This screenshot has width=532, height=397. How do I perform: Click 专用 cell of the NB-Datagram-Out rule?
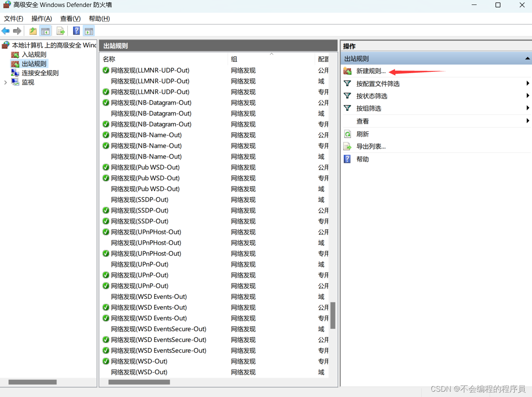click(323, 124)
